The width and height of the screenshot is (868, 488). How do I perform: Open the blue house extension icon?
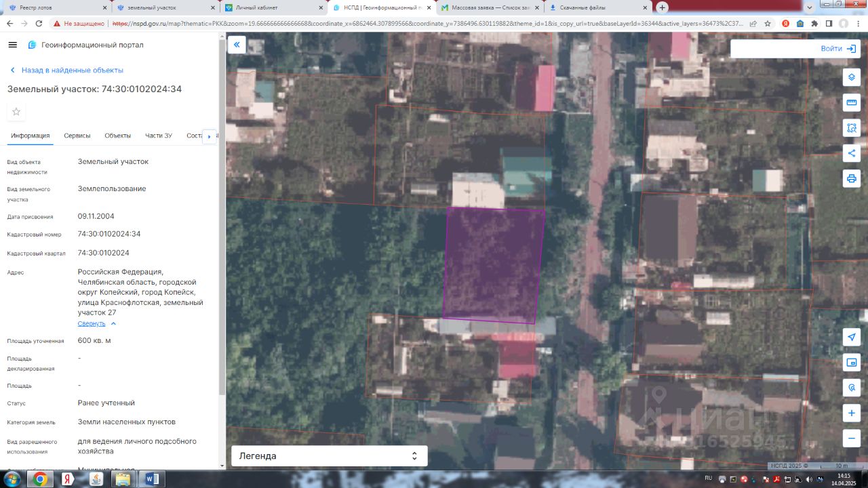[x=800, y=23]
